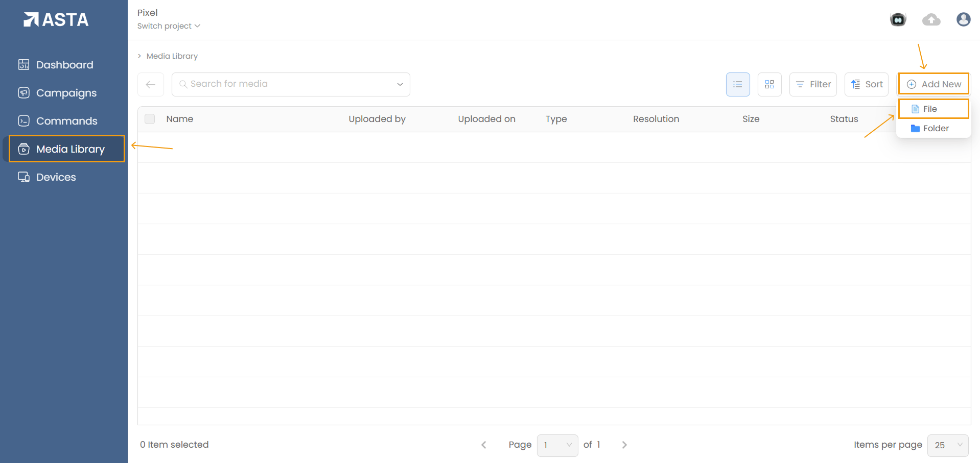Viewport: 980px width, 463px height.
Task: Open the Switch project dropdown
Action: [169, 26]
